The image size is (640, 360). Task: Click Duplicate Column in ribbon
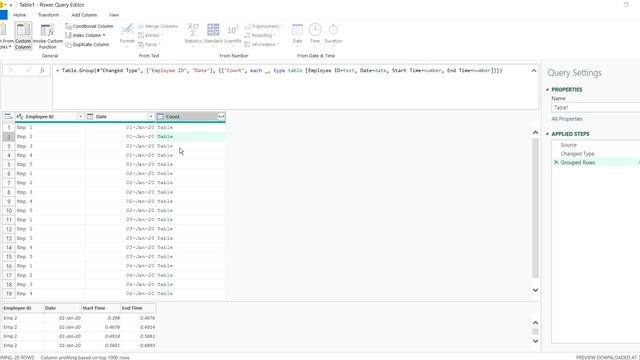[87, 44]
